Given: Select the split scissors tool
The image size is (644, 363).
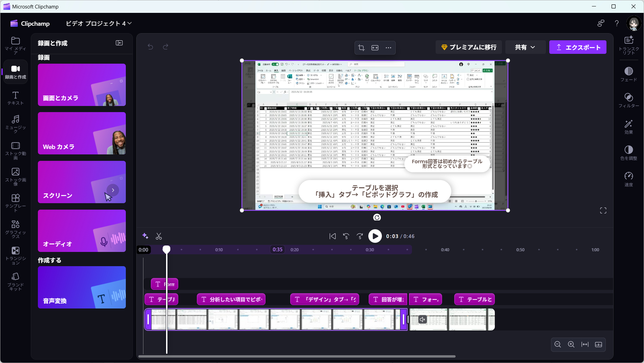Looking at the screenshot, I should 159,236.
